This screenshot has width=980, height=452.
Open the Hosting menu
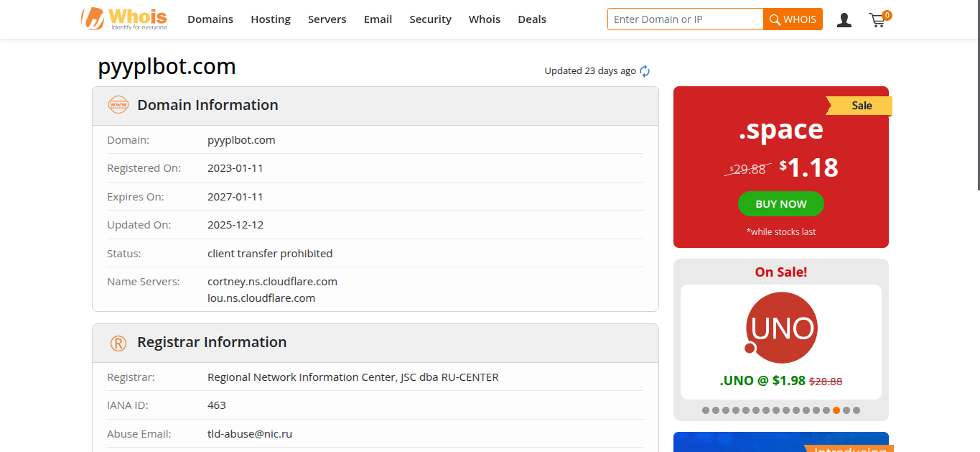271,19
